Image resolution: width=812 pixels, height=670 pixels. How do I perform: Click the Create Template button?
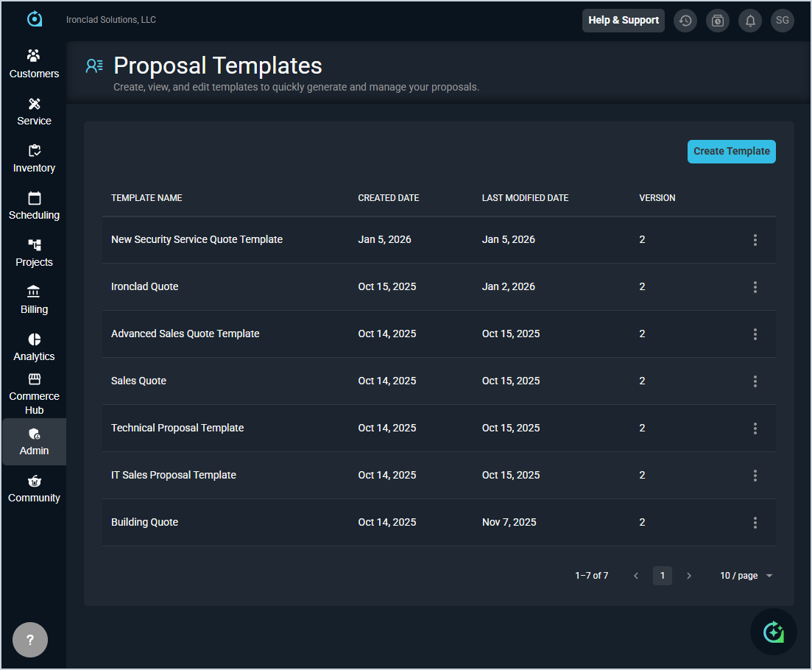point(731,152)
